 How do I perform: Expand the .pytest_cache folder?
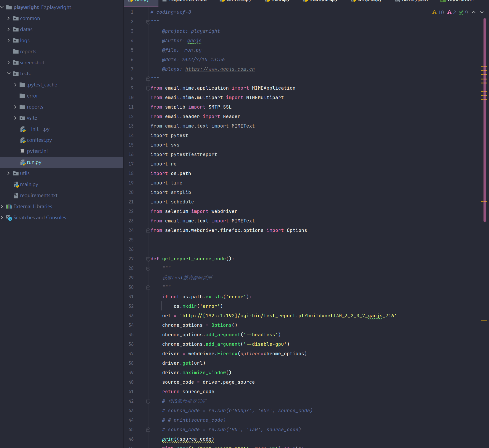[15, 85]
